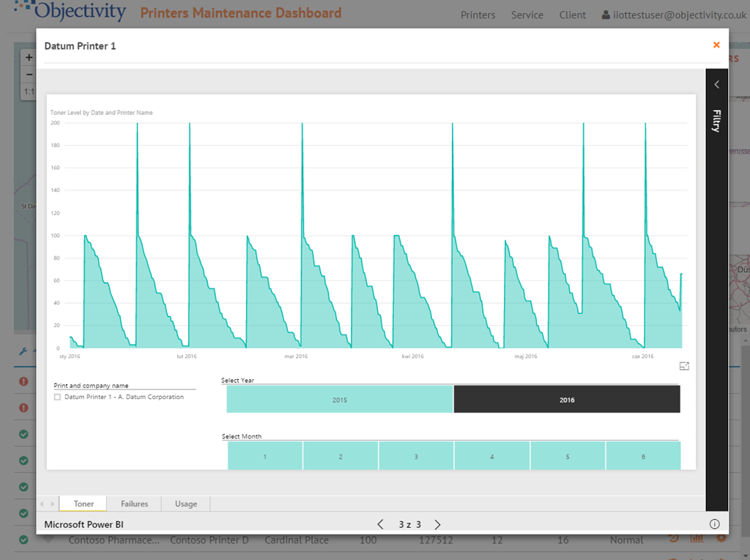Click the wrench icon behind the dialog
The height and width of the screenshot is (560, 750).
23,351
